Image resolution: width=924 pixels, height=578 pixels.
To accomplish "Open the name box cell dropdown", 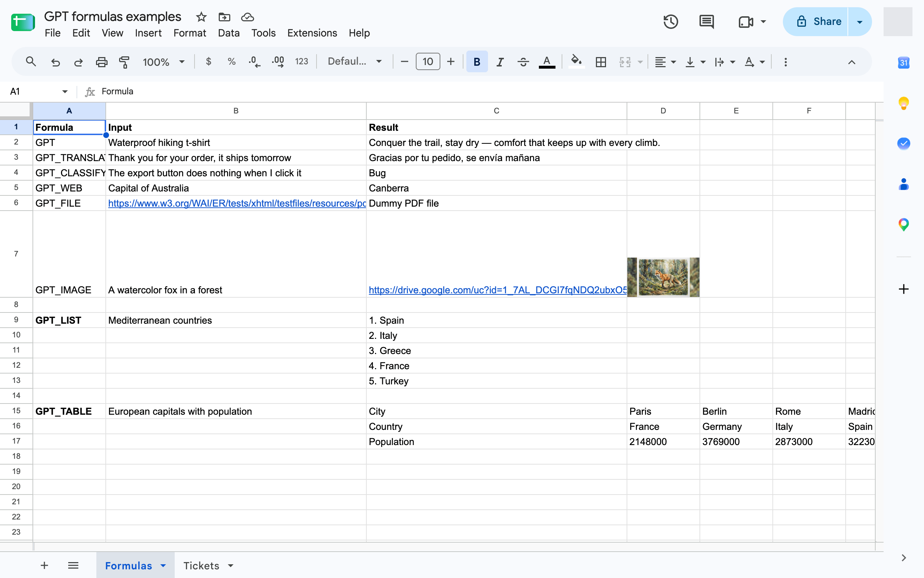I will 65,91.
